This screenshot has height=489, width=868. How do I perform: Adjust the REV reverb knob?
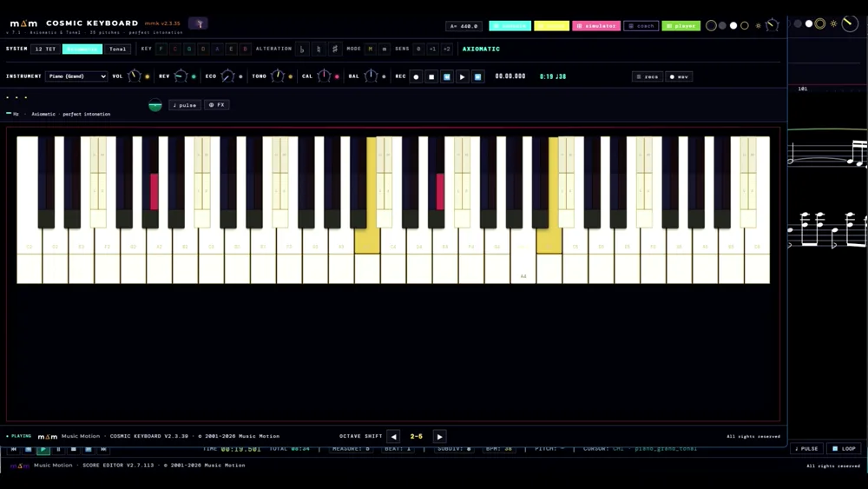tap(181, 76)
